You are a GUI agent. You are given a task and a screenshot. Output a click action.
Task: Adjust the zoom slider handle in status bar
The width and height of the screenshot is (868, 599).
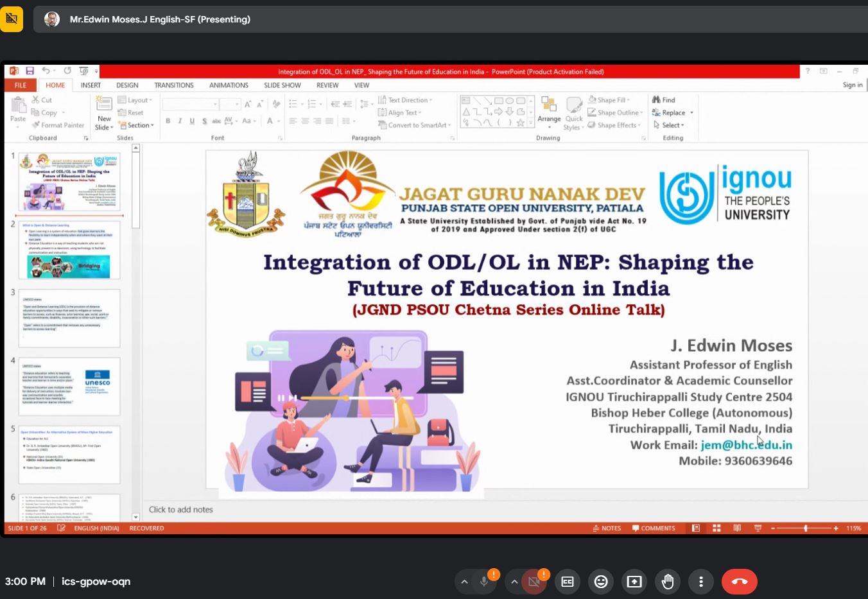pyautogui.click(x=806, y=528)
